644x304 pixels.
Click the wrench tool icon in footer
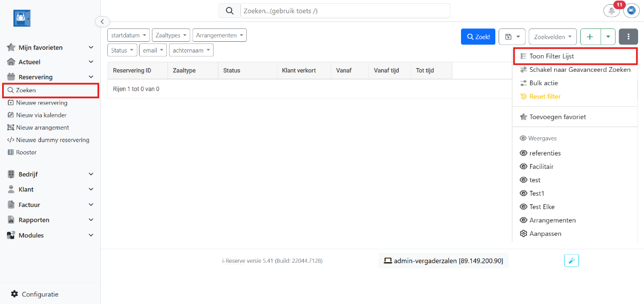click(x=572, y=261)
